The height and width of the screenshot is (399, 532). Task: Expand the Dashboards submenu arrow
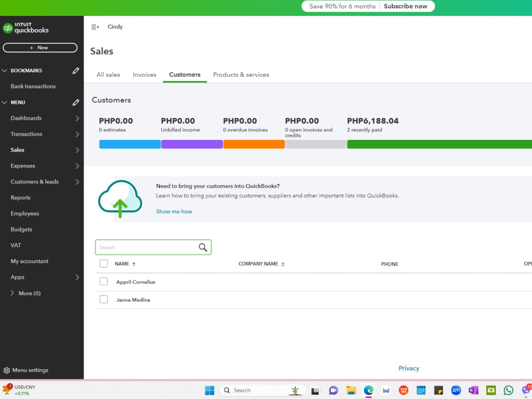pos(77,119)
